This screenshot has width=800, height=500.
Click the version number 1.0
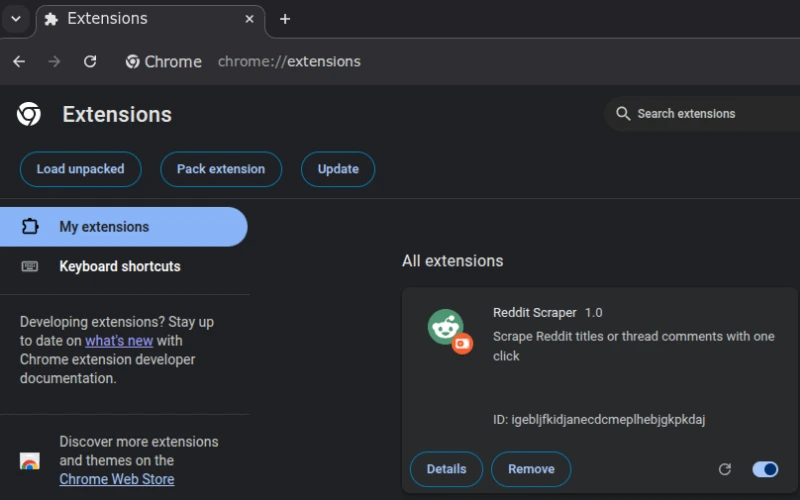click(x=593, y=313)
